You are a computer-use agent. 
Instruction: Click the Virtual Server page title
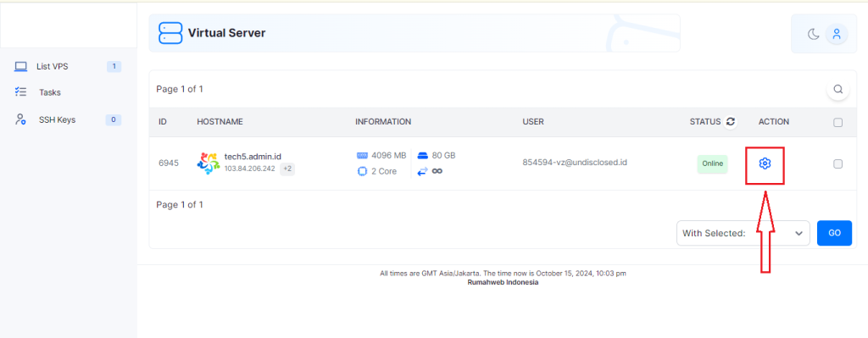pyautogui.click(x=227, y=33)
